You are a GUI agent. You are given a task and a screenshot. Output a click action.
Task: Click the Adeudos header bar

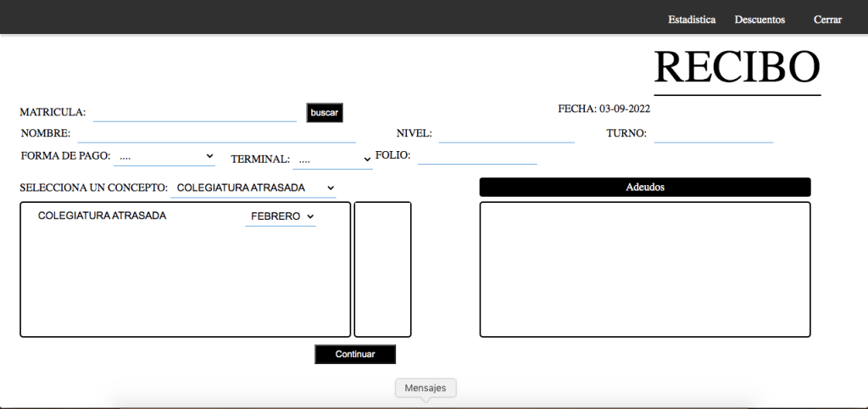645,188
